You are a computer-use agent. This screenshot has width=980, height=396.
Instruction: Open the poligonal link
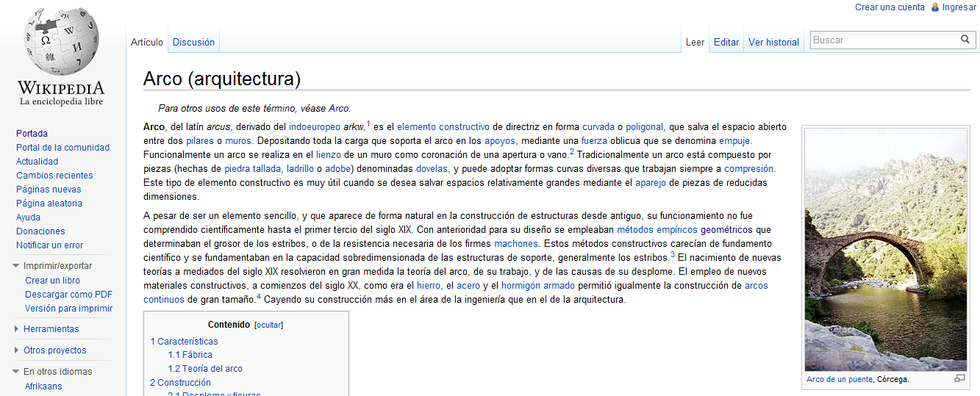[x=645, y=127]
